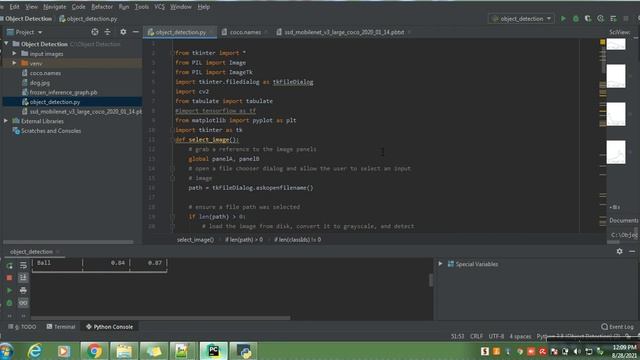Expand Special Variables in console
This screenshot has width=640, height=360.
pyautogui.click(x=440, y=264)
